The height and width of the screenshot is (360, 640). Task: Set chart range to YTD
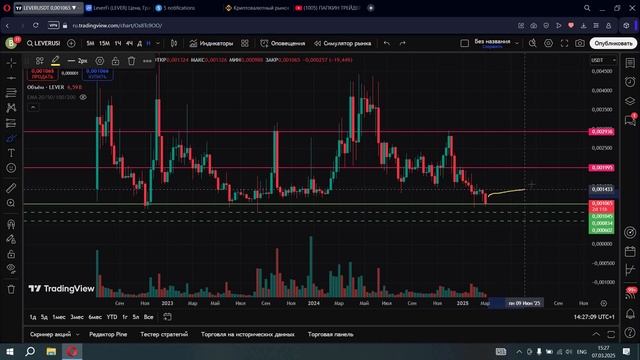[112, 317]
